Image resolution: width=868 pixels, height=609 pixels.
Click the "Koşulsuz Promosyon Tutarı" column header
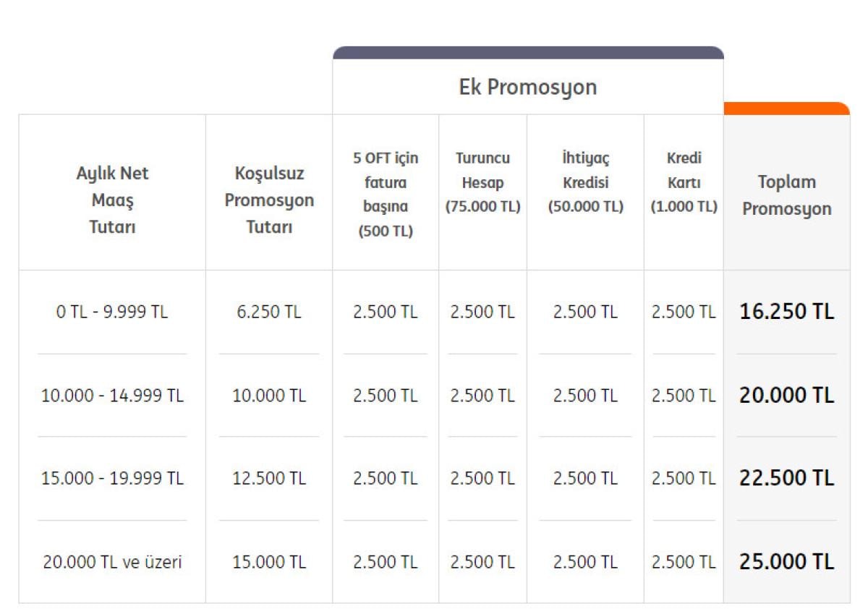coord(269,200)
